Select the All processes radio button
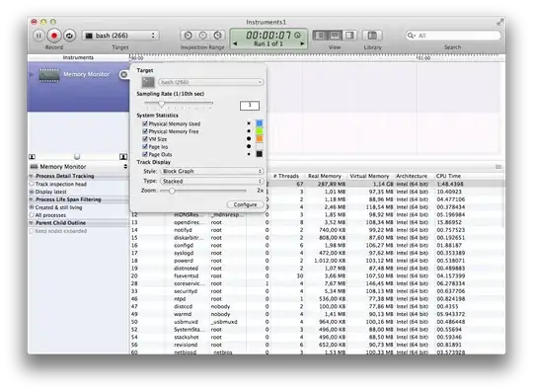This screenshot has height=392, width=533. pyautogui.click(x=32, y=215)
